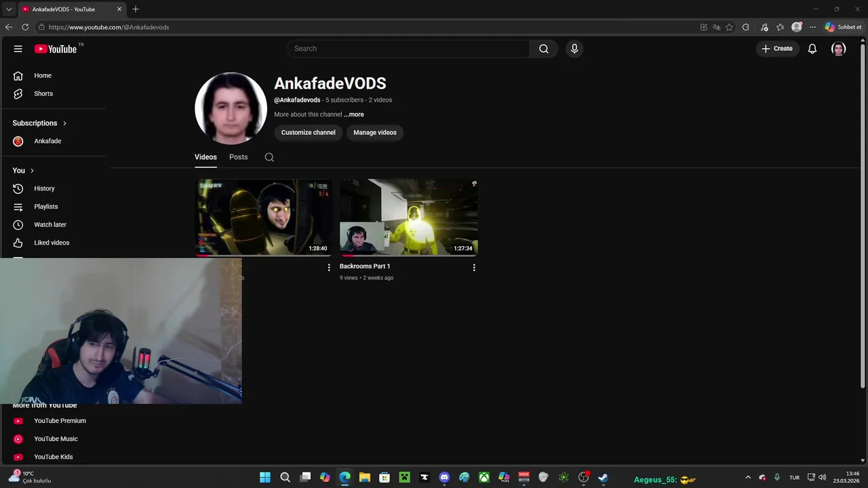Click the search magnifier button

coord(544,49)
